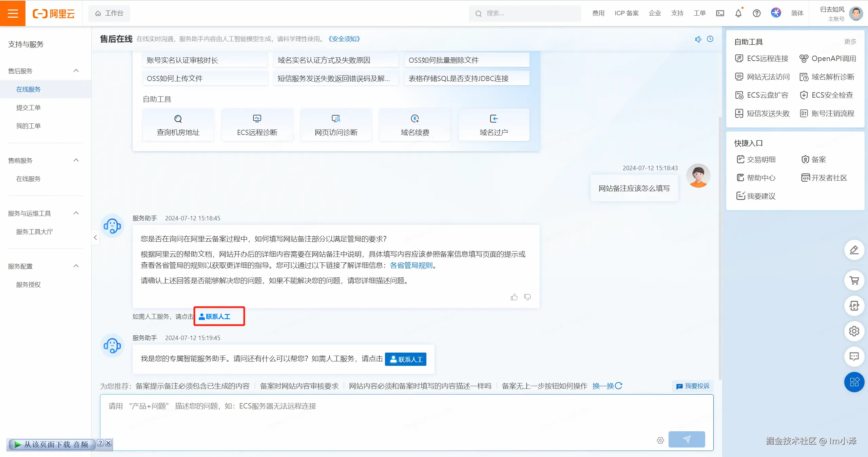Click the question description text box

coord(373,414)
